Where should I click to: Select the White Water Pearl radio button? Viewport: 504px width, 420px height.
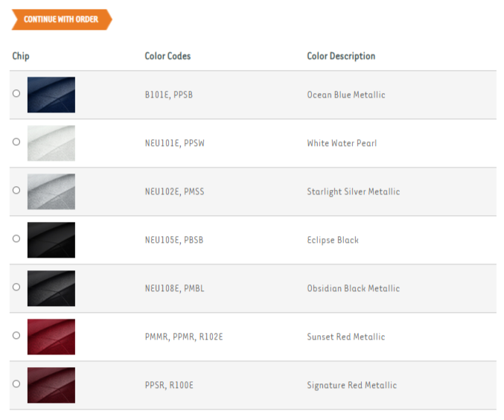16,141
